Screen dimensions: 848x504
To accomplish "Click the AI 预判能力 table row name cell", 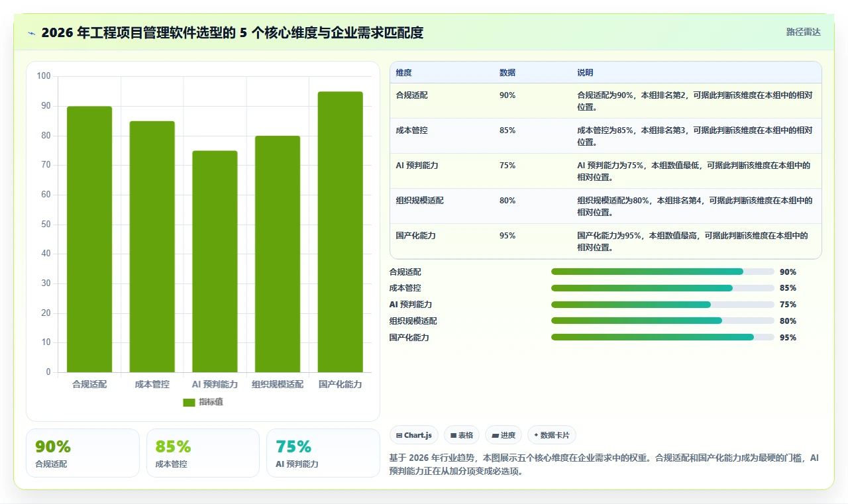I will coord(417,166).
